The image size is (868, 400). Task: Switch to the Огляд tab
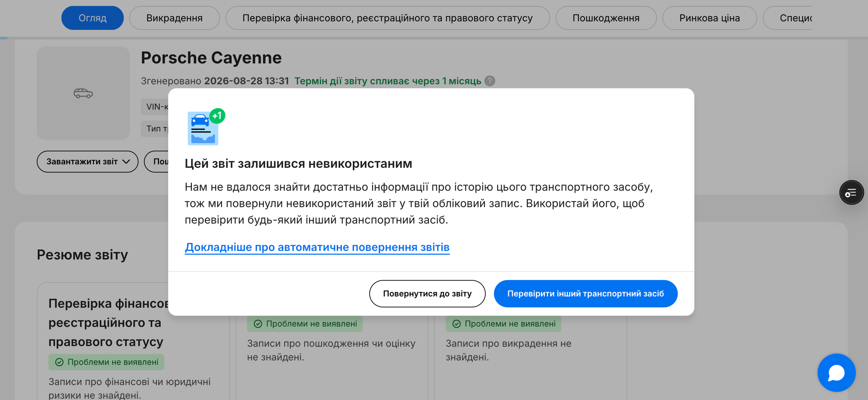point(92,18)
